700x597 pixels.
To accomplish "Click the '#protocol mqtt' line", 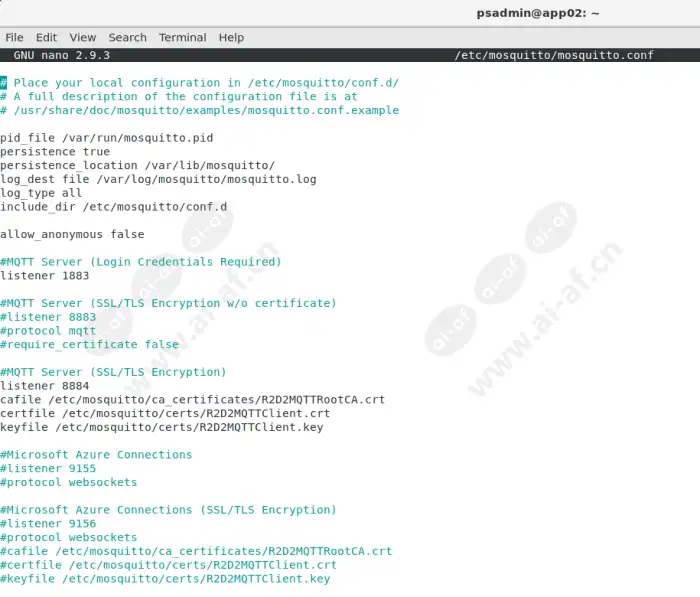I will click(x=48, y=331).
